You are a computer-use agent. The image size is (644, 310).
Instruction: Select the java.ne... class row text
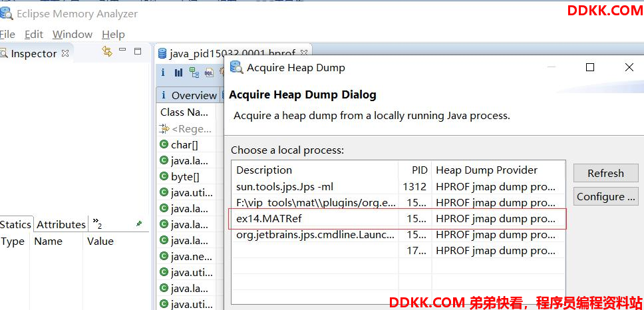[192, 257]
